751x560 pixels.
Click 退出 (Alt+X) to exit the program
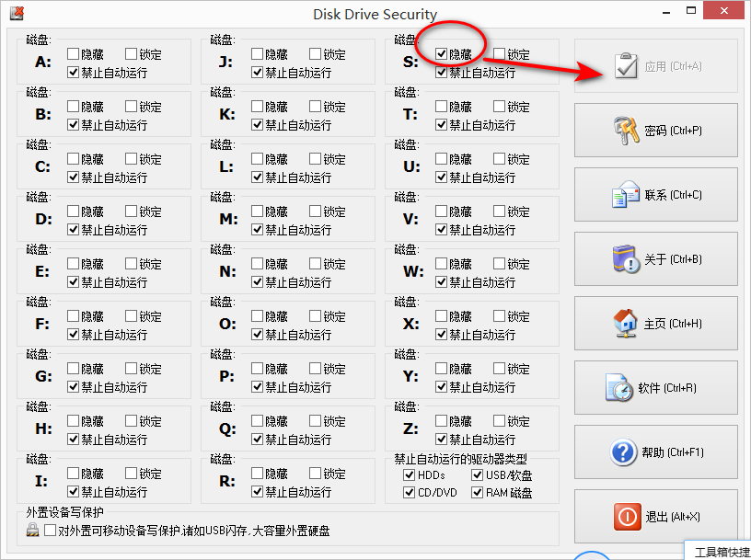click(655, 517)
